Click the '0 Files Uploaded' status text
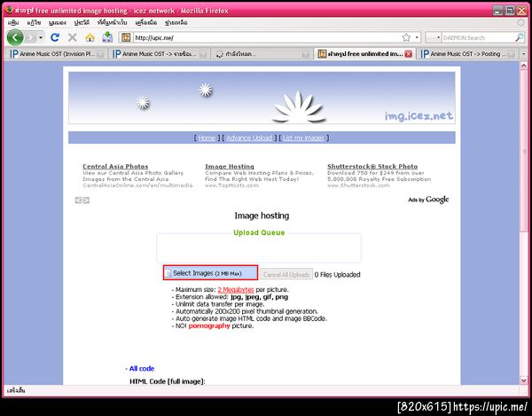This screenshot has height=416, width=532. pyautogui.click(x=337, y=274)
